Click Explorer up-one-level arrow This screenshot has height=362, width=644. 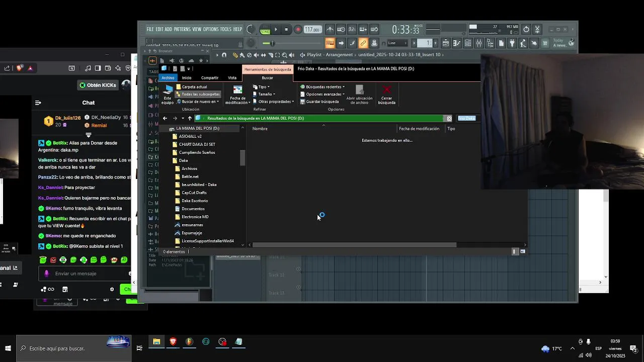[x=190, y=118]
